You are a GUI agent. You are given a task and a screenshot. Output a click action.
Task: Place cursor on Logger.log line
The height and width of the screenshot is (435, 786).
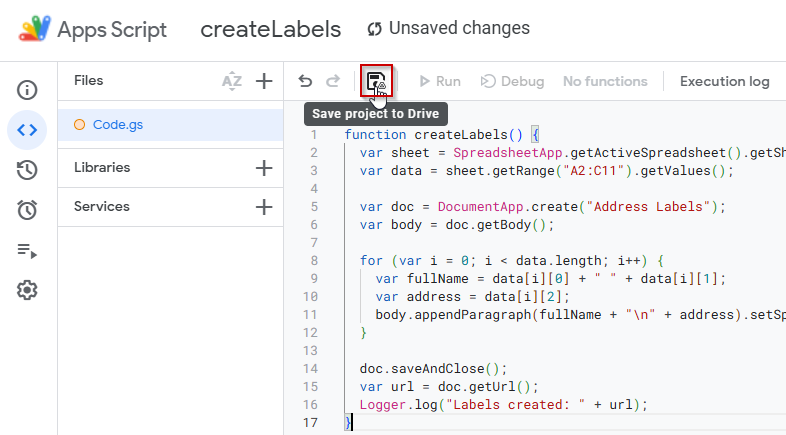click(x=503, y=405)
